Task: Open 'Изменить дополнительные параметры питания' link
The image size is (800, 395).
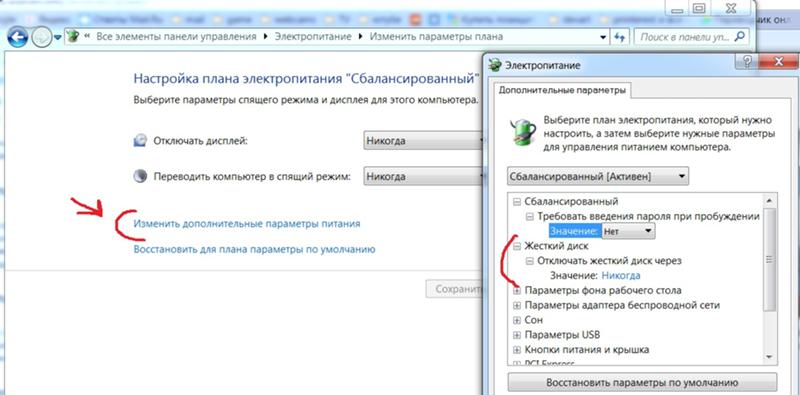Action: (x=246, y=224)
